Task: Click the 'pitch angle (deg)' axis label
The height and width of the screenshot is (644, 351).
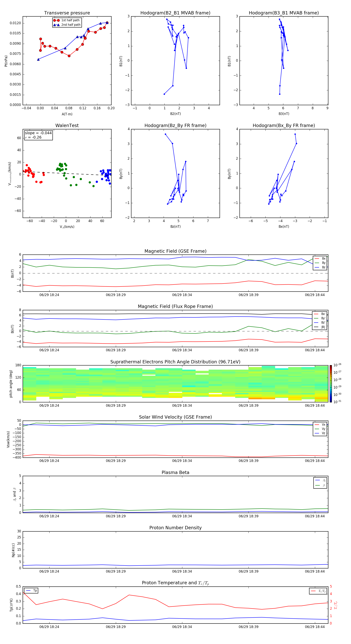Action: point(11,384)
